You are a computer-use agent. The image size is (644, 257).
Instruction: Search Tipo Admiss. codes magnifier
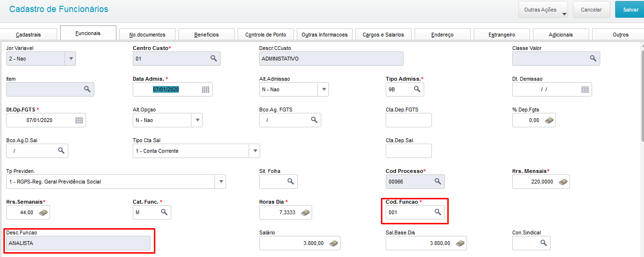(417, 89)
